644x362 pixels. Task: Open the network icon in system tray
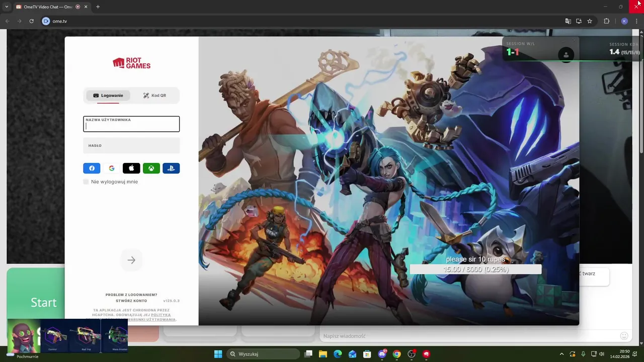coord(594,354)
